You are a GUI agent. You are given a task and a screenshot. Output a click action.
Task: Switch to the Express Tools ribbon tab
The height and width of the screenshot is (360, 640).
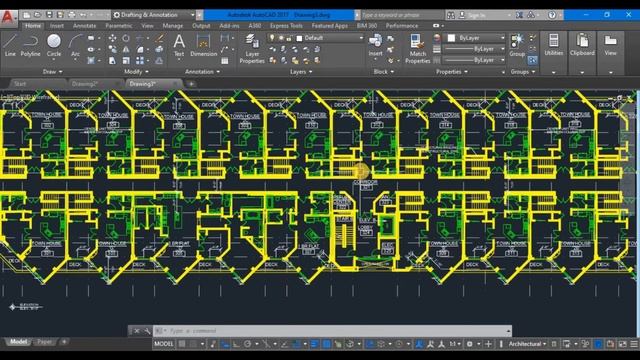tap(286, 26)
